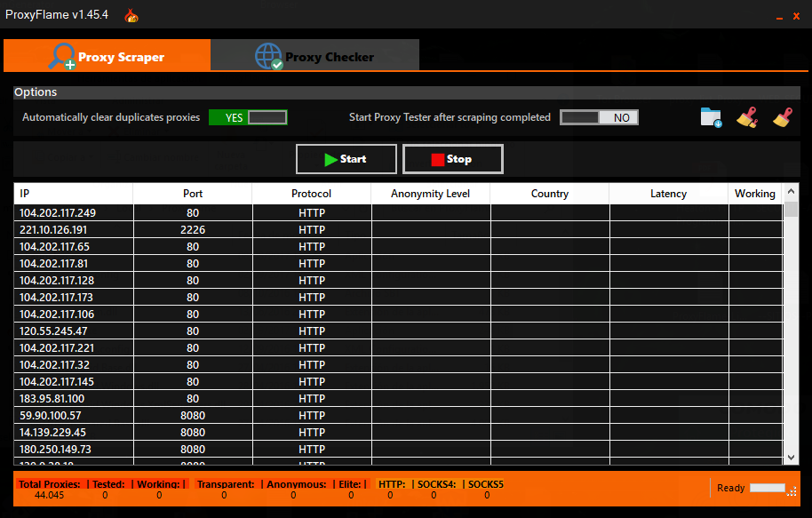Select the row 14.139.229.45
The width and height of the screenshot is (812, 518).
pos(398,433)
